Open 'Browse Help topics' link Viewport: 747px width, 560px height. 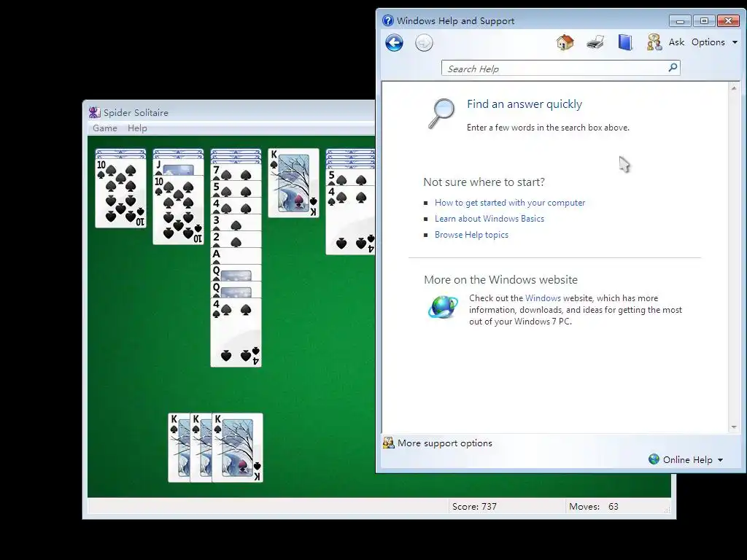[471, 235]
